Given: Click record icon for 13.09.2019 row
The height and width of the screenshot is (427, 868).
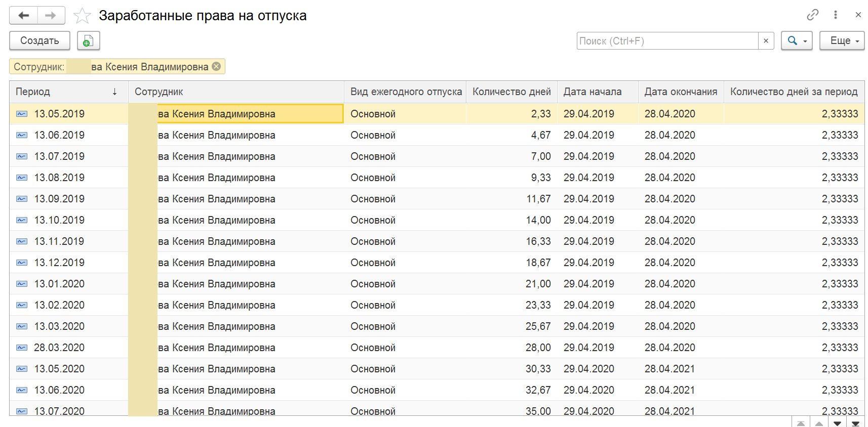Looking at the screenshot, I should click(22, 199).
